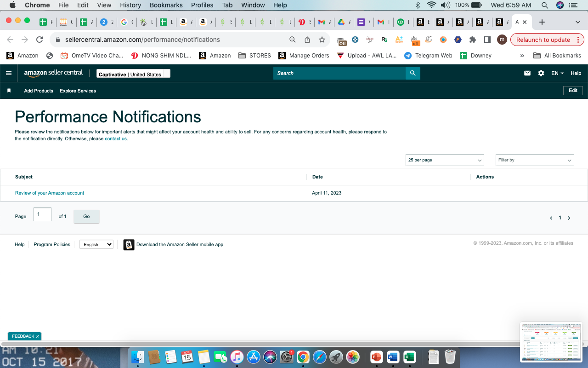This screenshot has width=588, height=368.
Task: Open the screenshot preview thumbnail
Action: [551, 342]
